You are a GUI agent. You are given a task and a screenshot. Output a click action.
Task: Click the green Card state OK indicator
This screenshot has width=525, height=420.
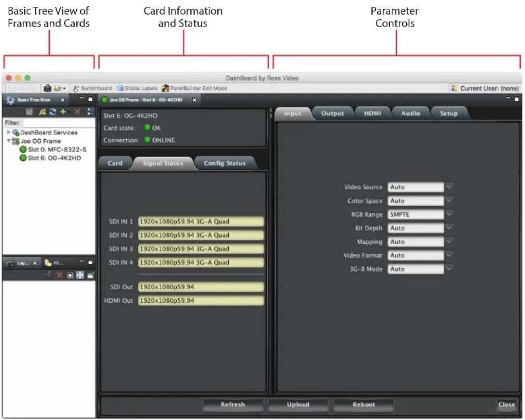[x=147, y=127]
